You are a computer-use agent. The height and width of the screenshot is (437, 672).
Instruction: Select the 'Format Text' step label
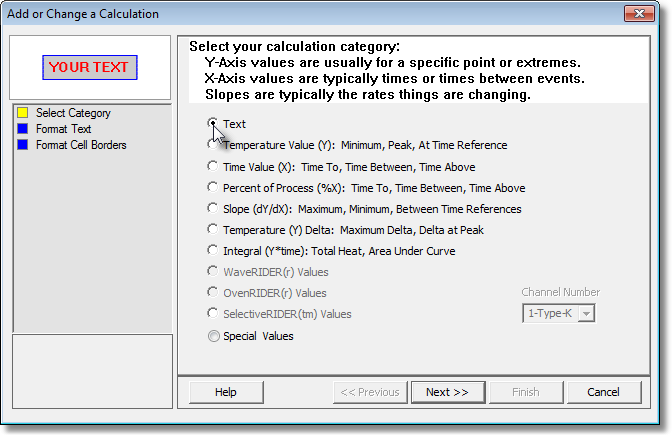63,129
